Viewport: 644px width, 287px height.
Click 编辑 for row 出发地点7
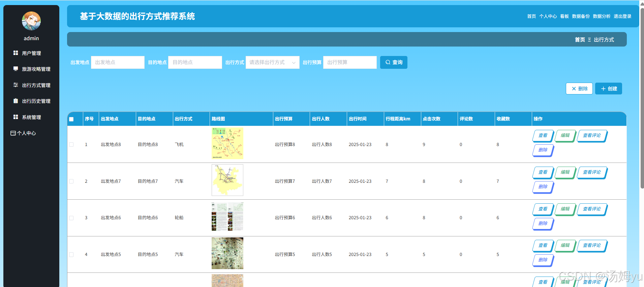click(565, 172)
